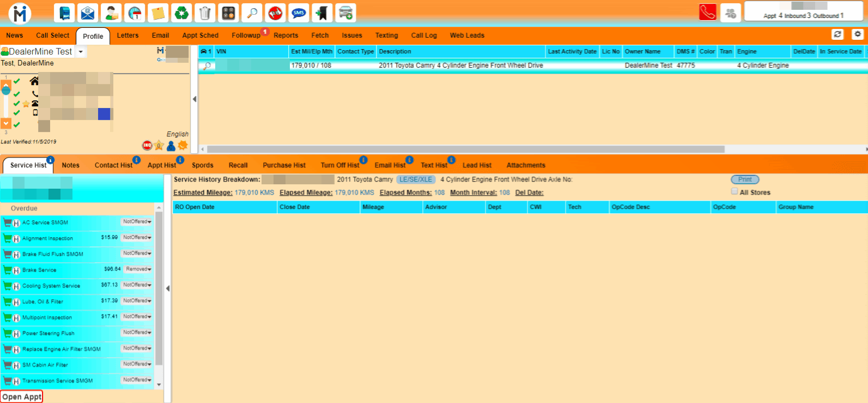Image resolution: width=868 pixels, height=403 pixels.
Task: Click the Open Appt button
Action: (x=22, y=397)
